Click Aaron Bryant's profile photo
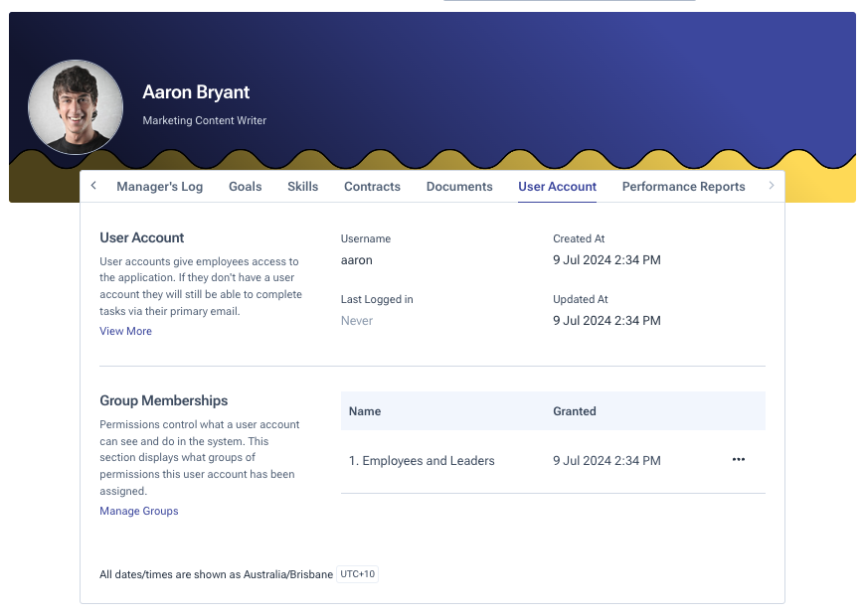Screen dimensions: 865x616 76,107
